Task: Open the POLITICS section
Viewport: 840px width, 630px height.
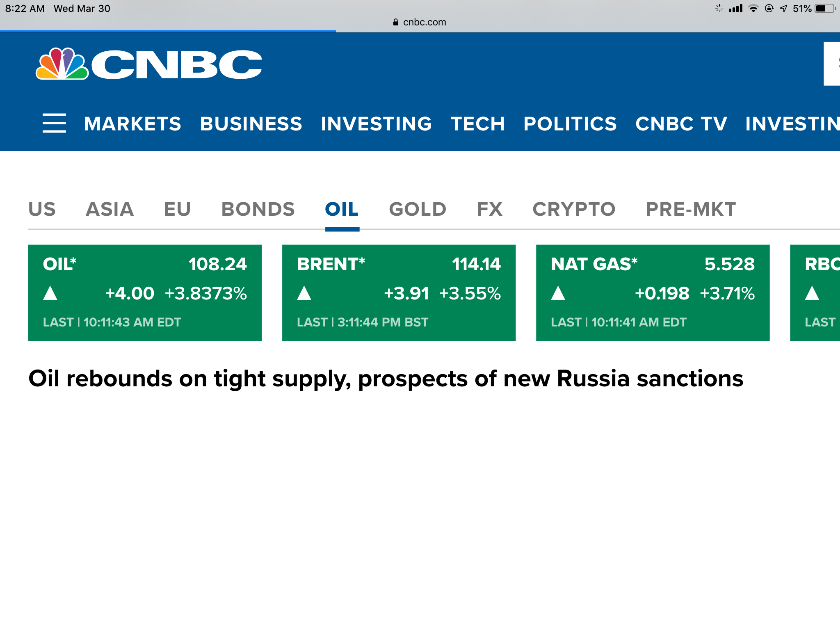Action: pyautogui.click(x=570, y=124)
